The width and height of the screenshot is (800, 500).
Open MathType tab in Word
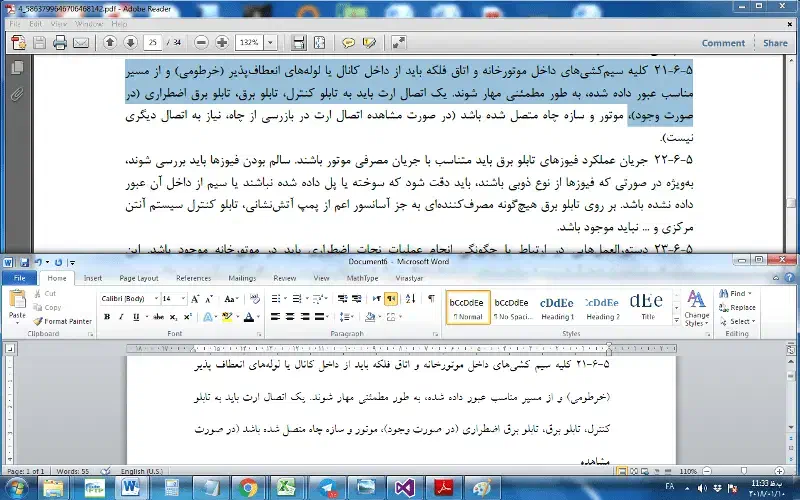(362, 278)
